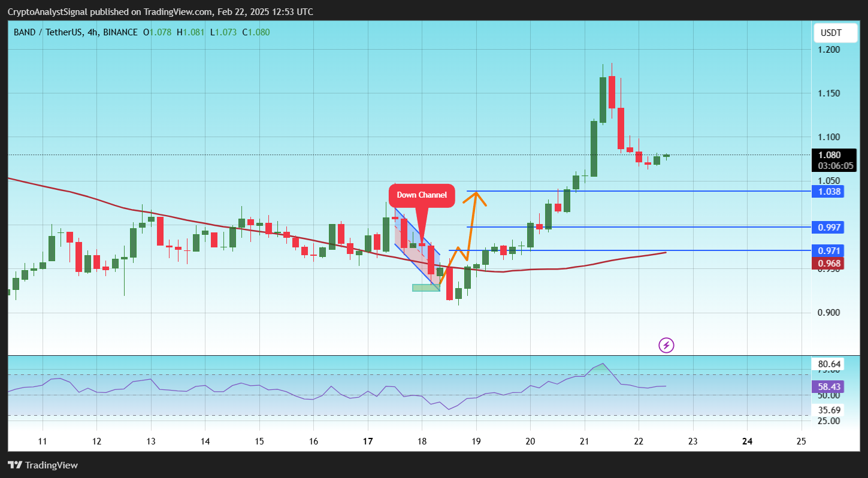This screenshot has height=478, width=868.
Task: Click the close value C1.080 in legend
Action: click(256, 32)
